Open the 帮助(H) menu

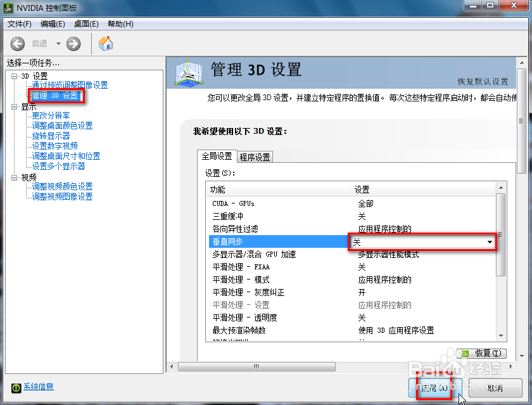point(120,24)
